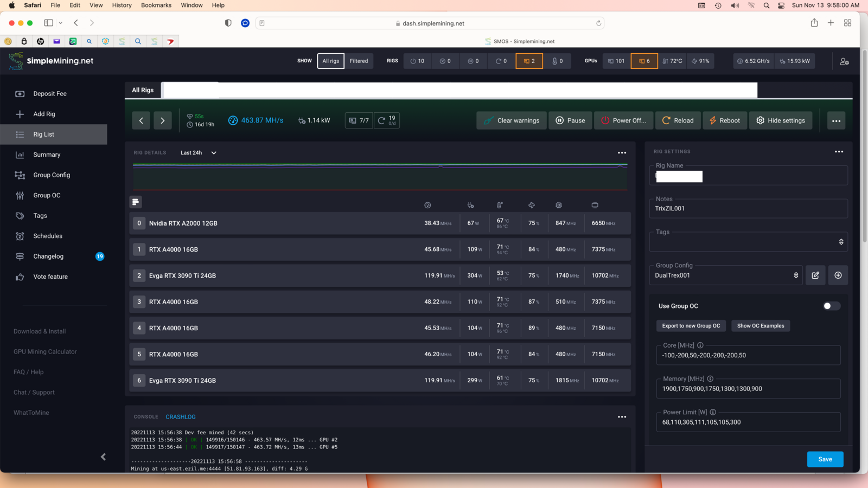Open Group Config DualTrex001 dropdown
Screen dimensions: 868x488
[x=726, y=275]
